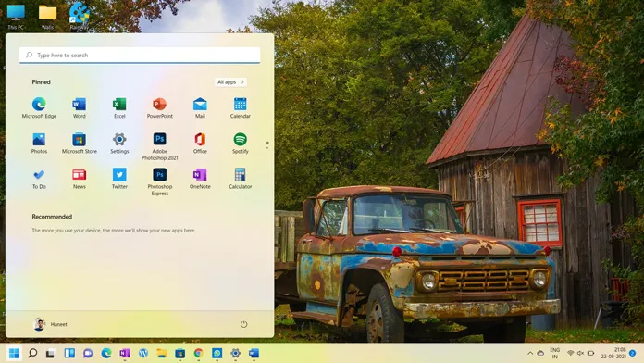Open Wi-Fi network tray icon
The width and height of the screenshot is (644, 363).
click(x=571, y=353)
